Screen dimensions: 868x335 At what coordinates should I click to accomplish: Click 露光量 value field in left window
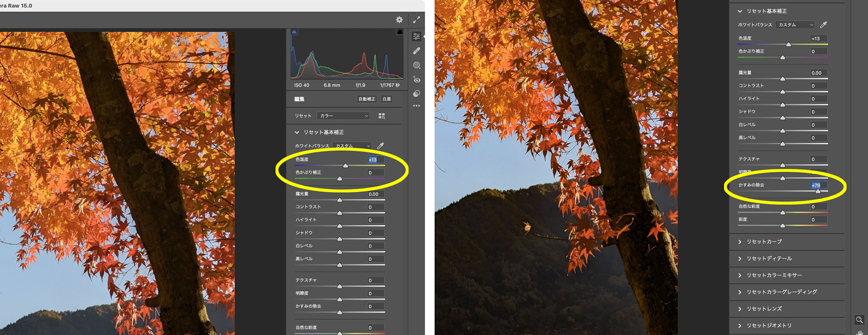click(376, 194)
